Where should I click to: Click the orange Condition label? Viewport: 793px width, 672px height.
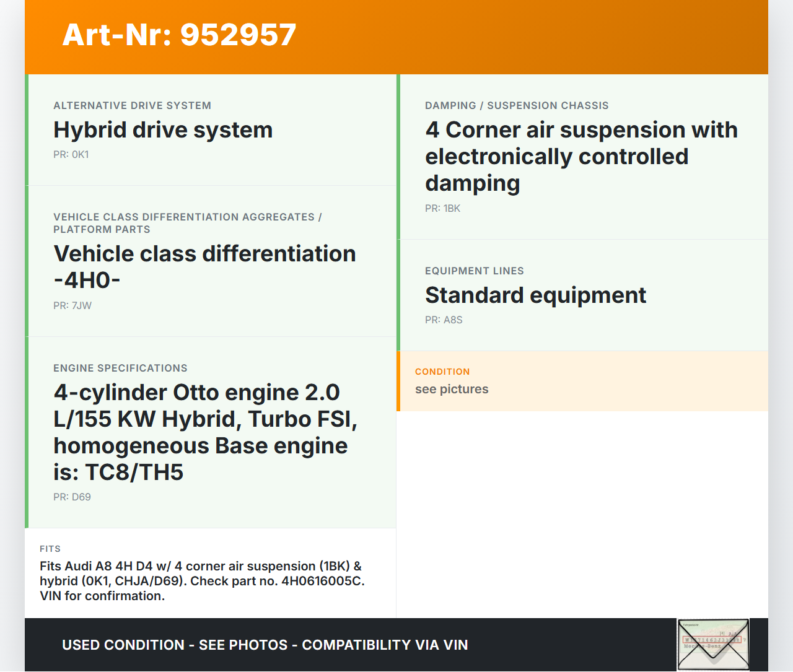(442, 372)
